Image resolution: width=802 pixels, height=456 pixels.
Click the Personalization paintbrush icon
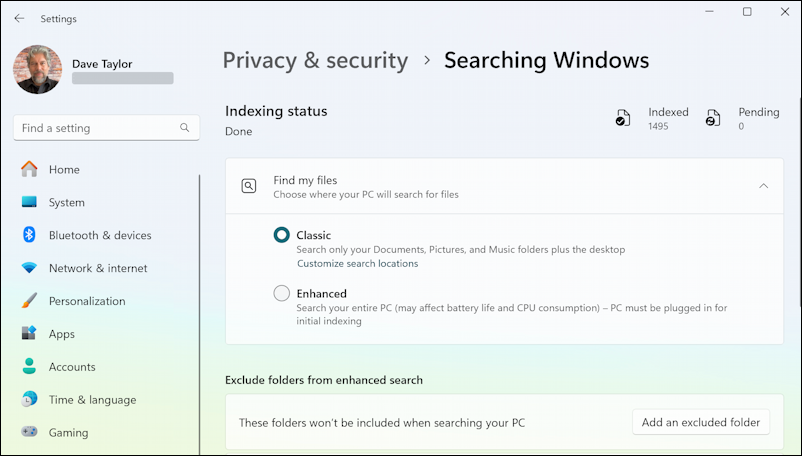click(29, 301)
